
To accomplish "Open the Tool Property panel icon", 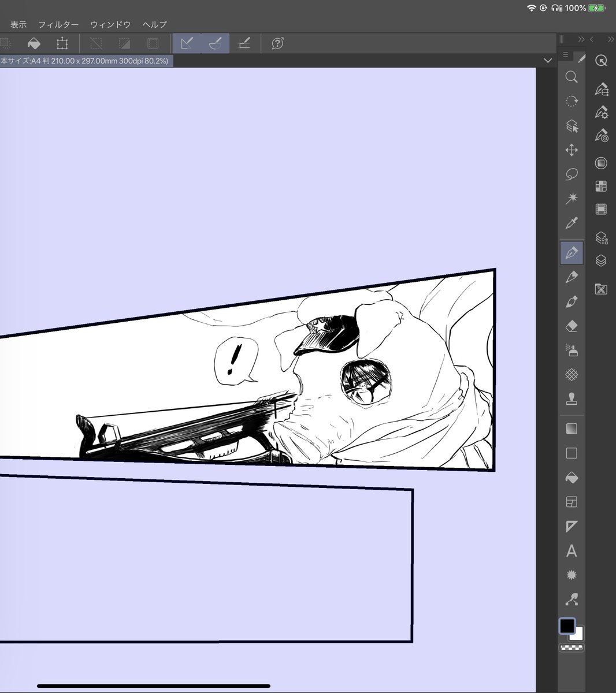I will (601, 112).
